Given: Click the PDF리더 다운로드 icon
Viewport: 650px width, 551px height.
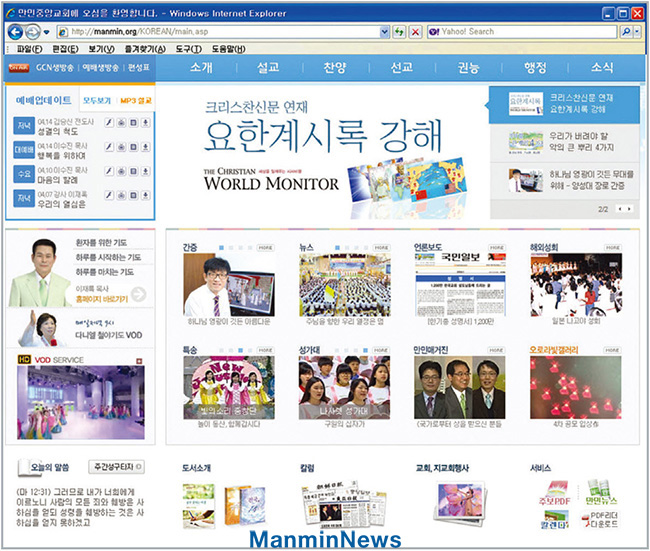Looking at the screenshot, I should pos(600,520).
